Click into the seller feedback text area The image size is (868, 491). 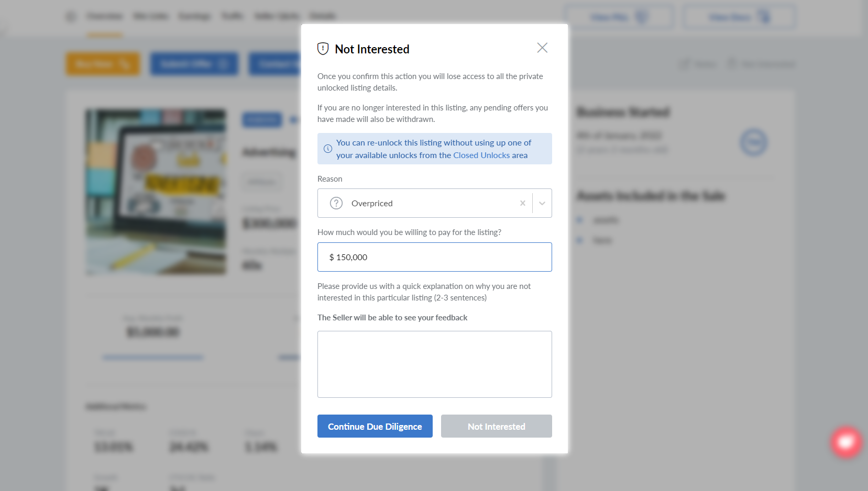[x=434, y=364]
